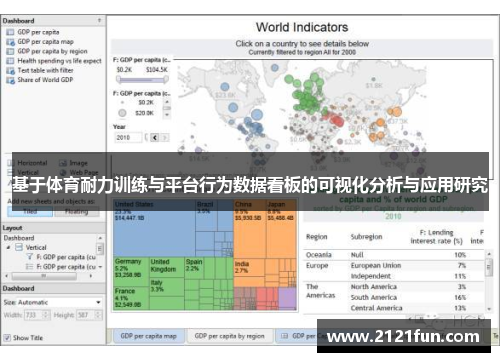500x362 pixels.
Task: Open the Size Automatic dropdown
Action: pos(98,302)
